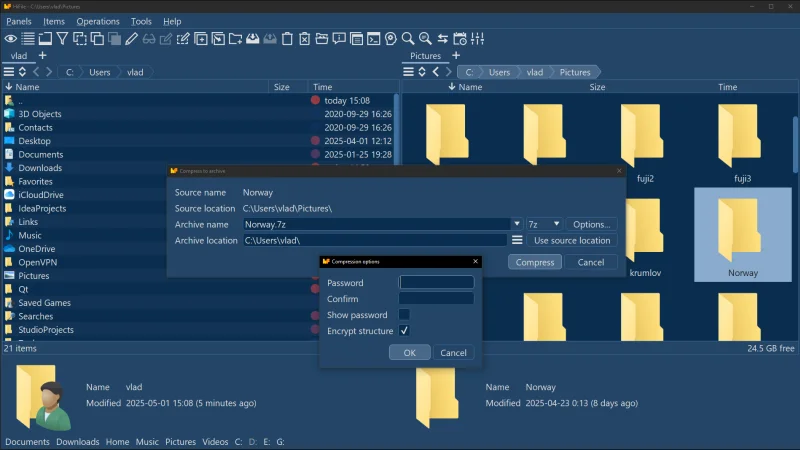The height and width of the screenshot is (450, 800).
Task: Click up-down chevrons in right panel bar
Action: coord(422,72)
